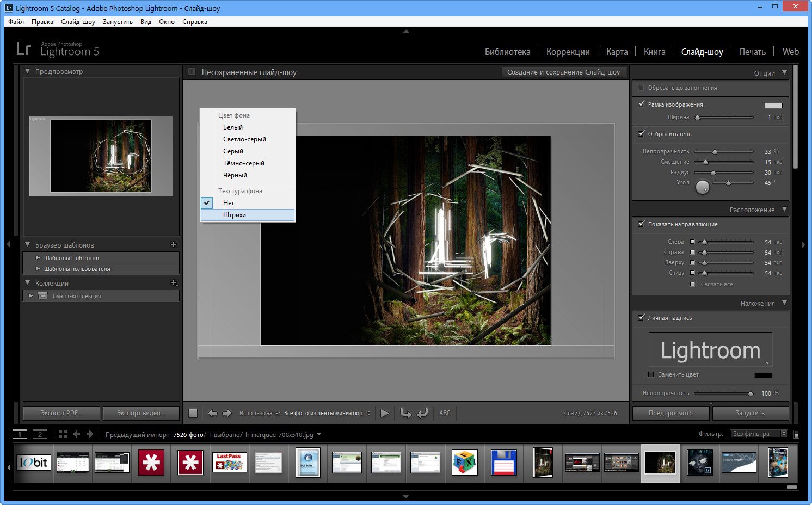Toggle the Снизу margin link box
812x505 pixels.
692,273
